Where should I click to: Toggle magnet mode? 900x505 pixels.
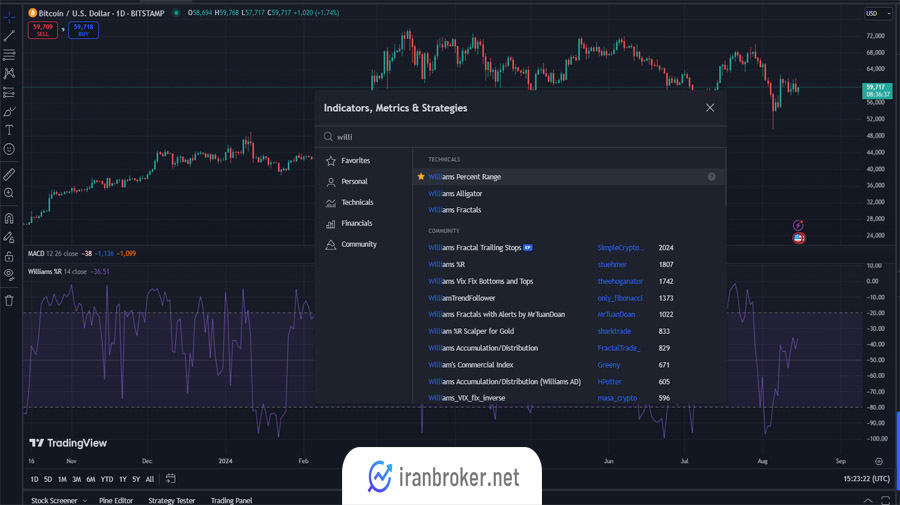9,219
